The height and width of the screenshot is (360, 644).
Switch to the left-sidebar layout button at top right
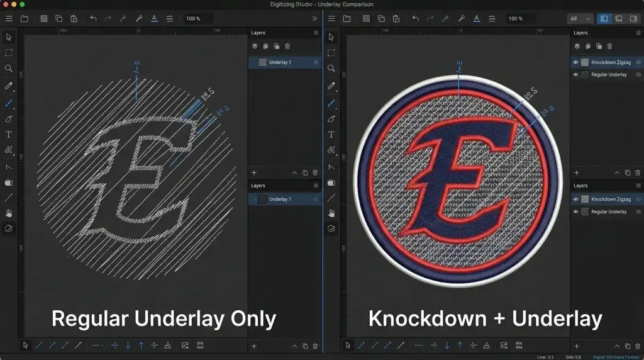coord(604,18)
